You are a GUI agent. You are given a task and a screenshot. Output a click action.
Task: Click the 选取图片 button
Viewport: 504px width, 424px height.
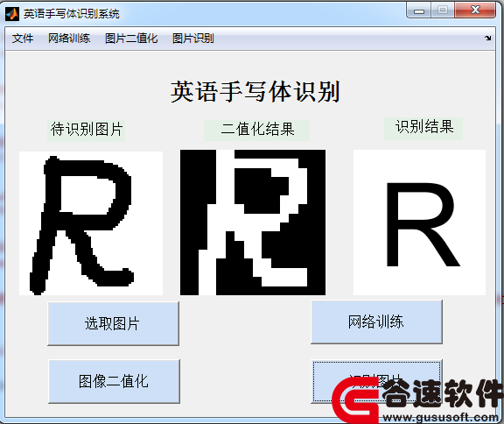pos(113,323)
